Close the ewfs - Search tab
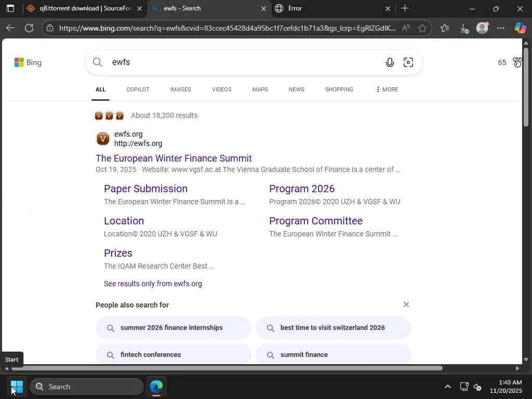This screenshot has width=532, height=399. pyautogui.click(x=263, y=8)
